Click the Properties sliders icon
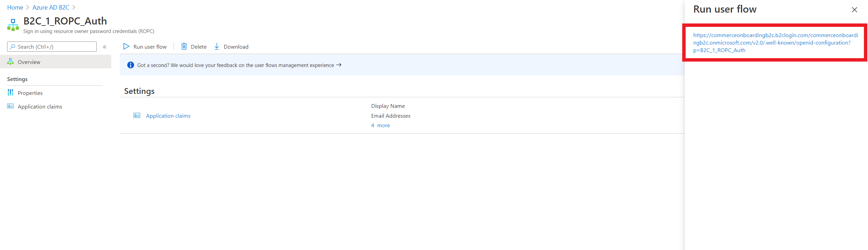The width and height of the screenshot is (868, 250). click(x=11, y=93)
